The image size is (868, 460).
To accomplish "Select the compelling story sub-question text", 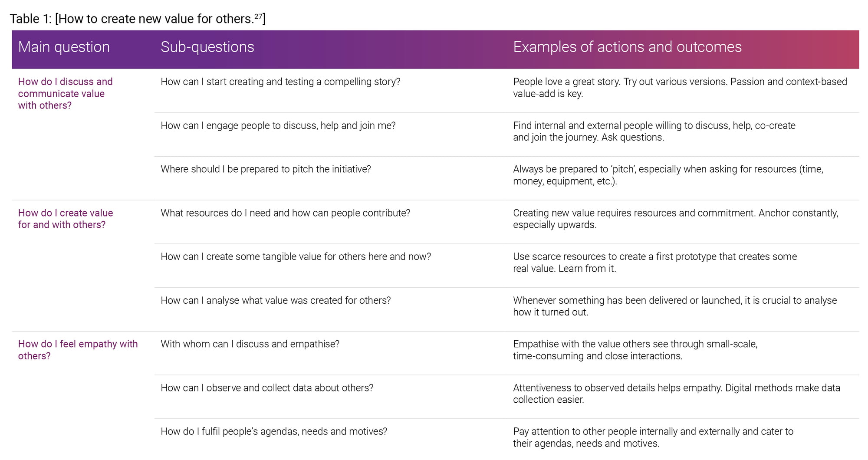I will (x=280, y=82).
